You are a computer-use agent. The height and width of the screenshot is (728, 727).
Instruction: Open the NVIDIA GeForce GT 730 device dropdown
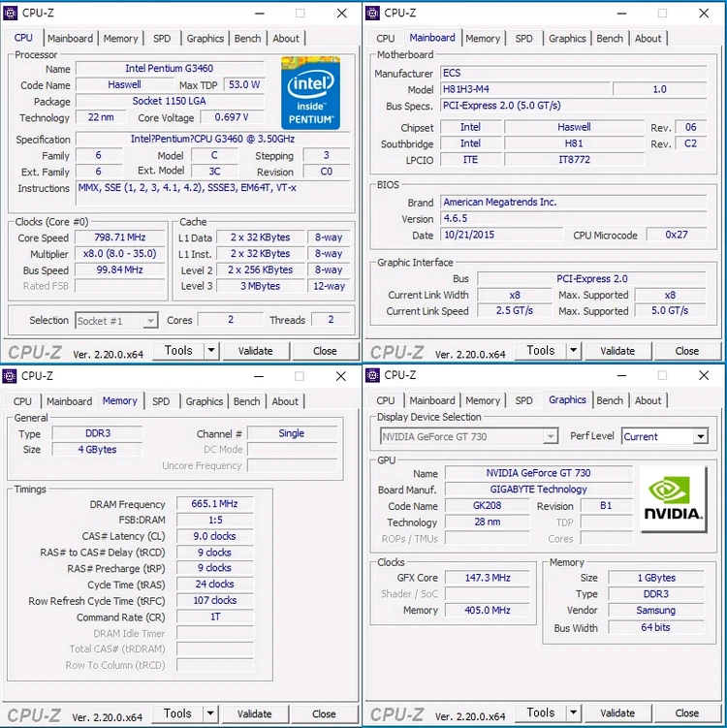(551, 436)
